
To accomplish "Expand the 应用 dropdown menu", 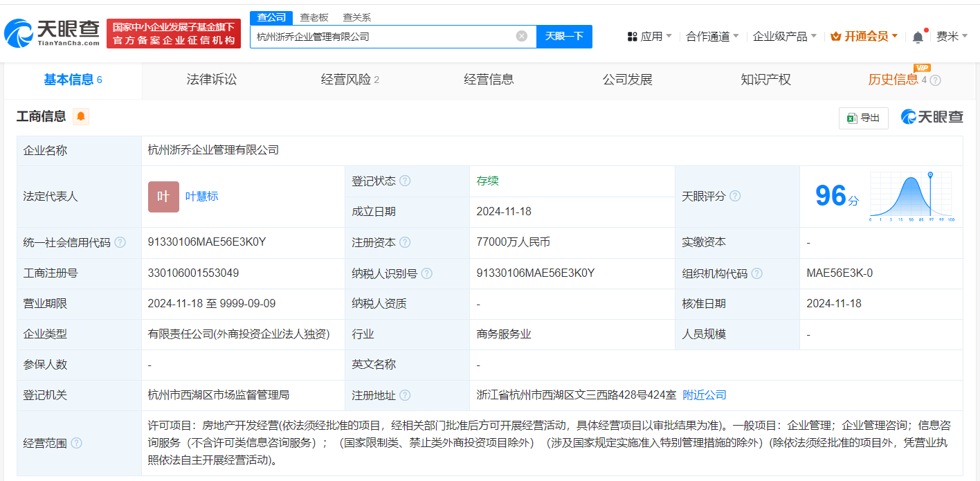I will 649,37.
